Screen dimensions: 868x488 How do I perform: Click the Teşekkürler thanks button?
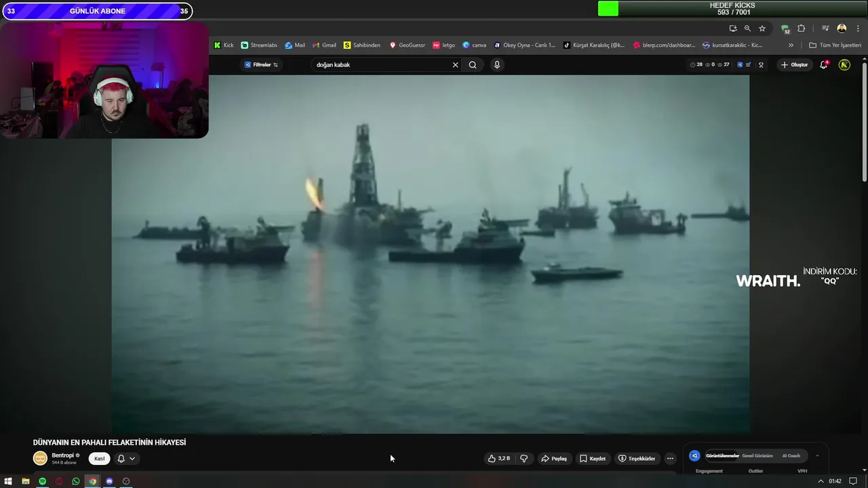[637, 459]
